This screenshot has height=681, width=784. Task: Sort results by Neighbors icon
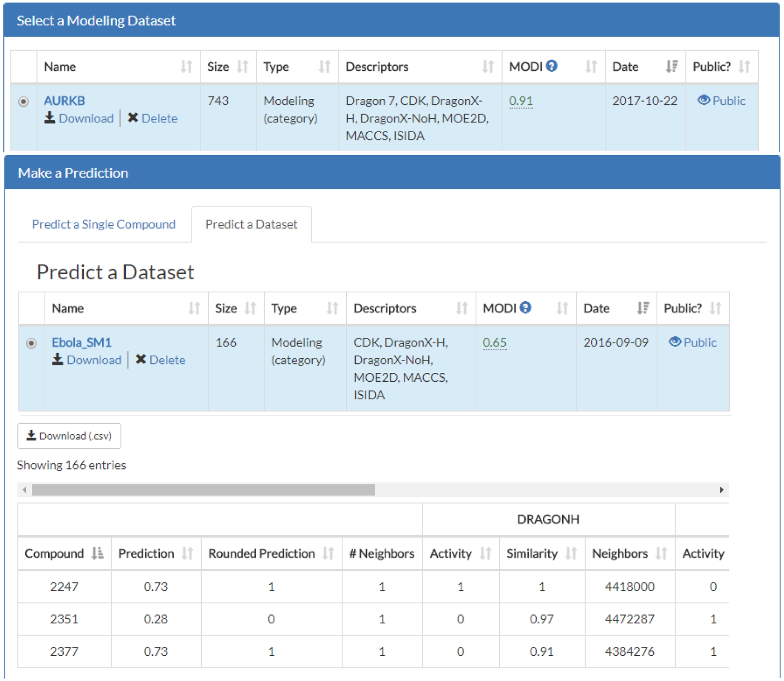coord(661,554)
